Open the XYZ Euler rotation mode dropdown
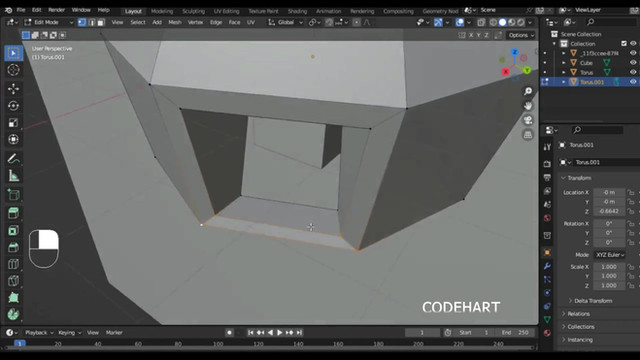 pyautogui.click(x=610, y=255)
